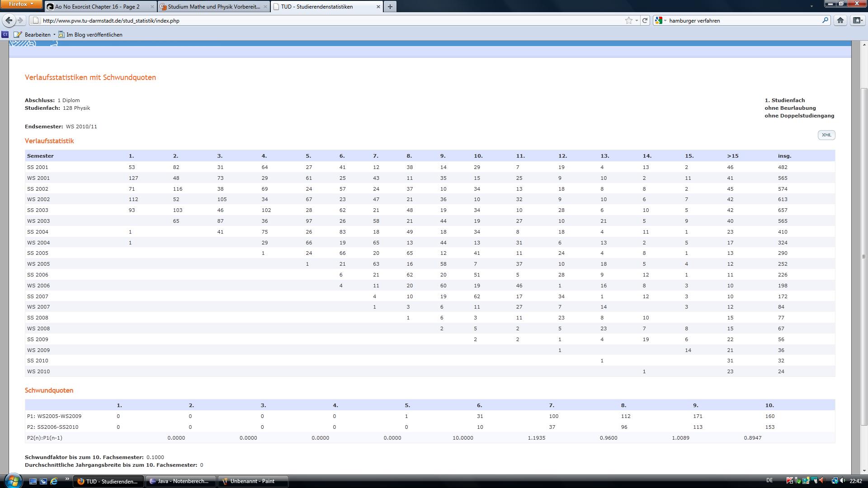Click the insg. column header
This screenshot has width=868, height=488.
[x=784, y=156]
